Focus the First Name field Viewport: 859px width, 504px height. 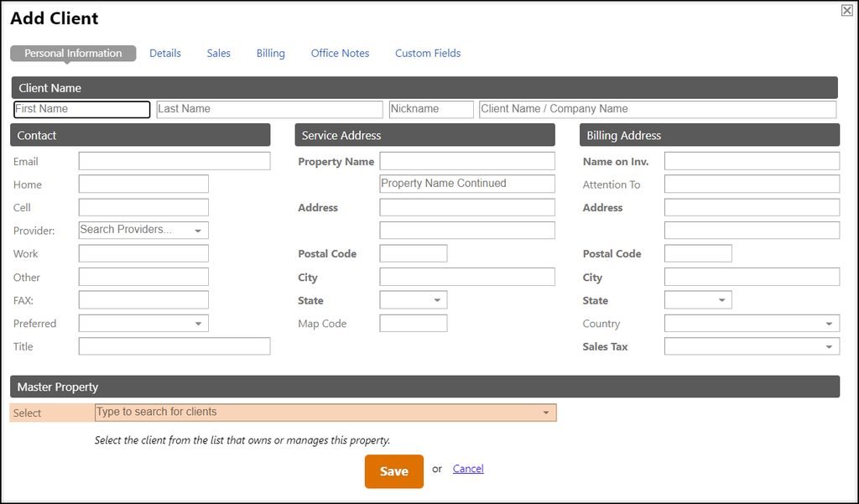[x=81, y=109]
